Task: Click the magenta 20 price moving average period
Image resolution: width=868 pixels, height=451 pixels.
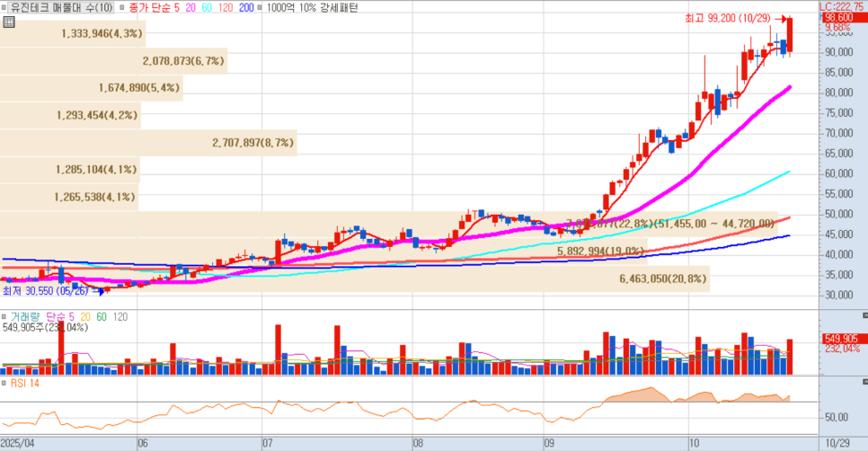Action: (190, 8)
